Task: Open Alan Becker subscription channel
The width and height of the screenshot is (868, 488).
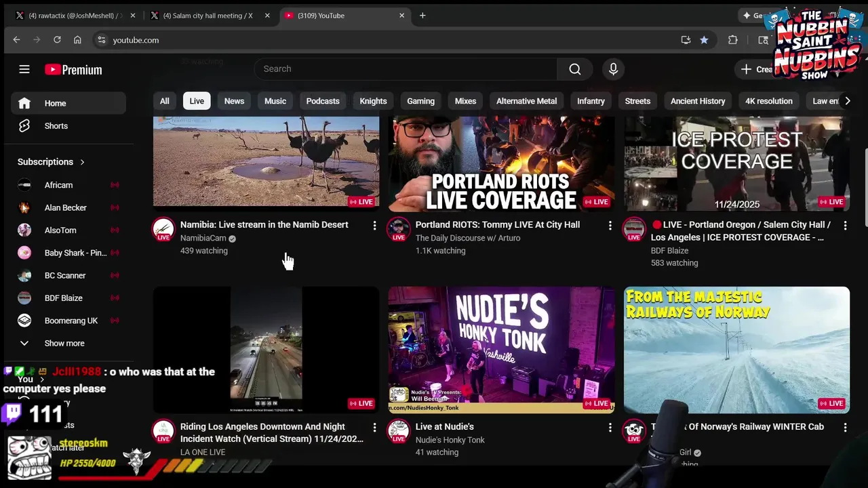Action: click(x=68, y=207)
